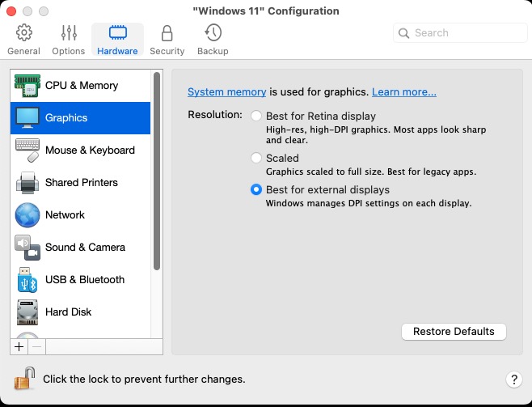Click the Search input field

click(x=460, y=33)
